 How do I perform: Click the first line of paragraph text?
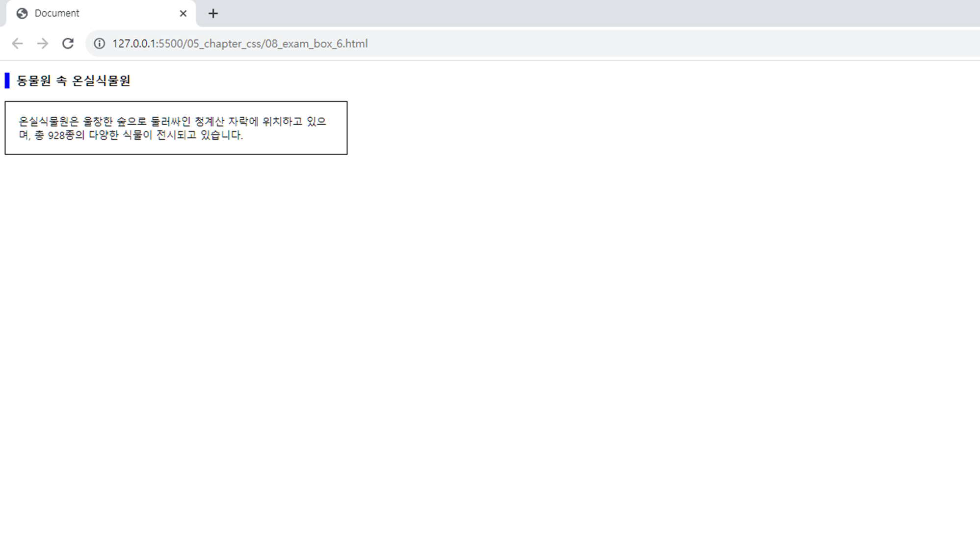click(172, 121)
